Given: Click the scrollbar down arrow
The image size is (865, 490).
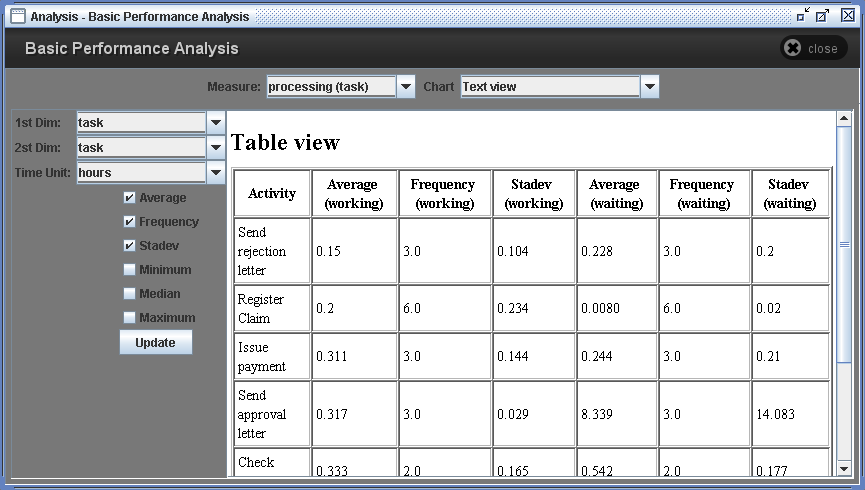Looking at the screenshot, I should [844, 468].
